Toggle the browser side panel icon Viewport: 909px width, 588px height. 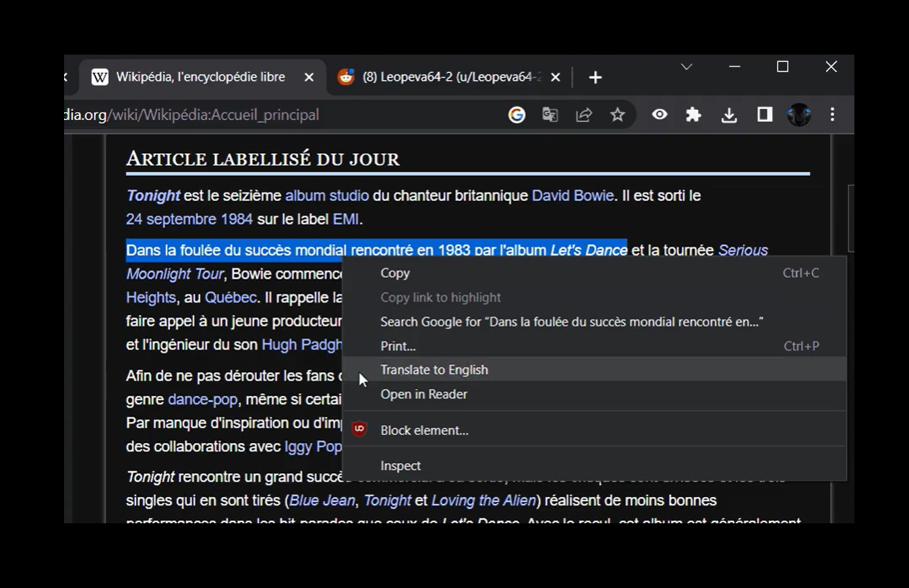coord(765,115)
